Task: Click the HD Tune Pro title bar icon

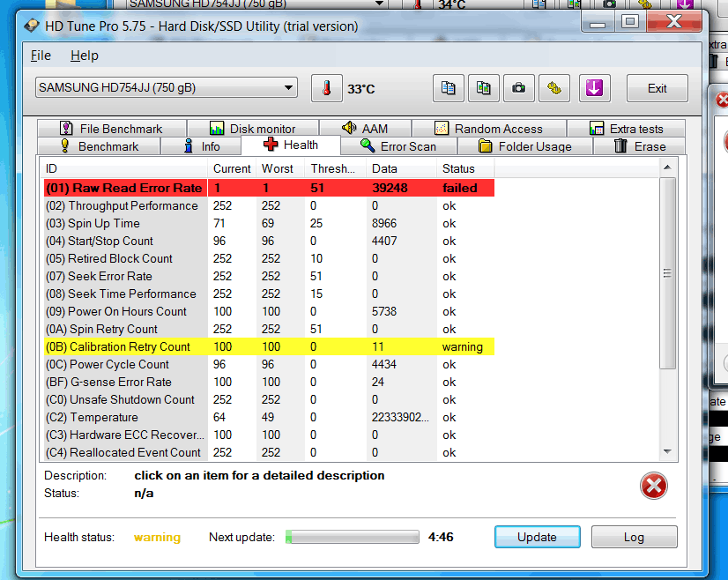Action: point(32,26)
